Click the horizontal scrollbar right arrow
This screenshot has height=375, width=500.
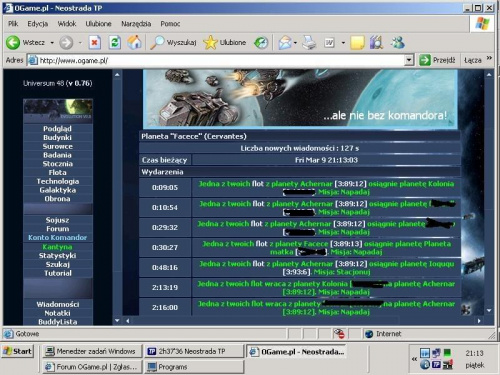479,321
